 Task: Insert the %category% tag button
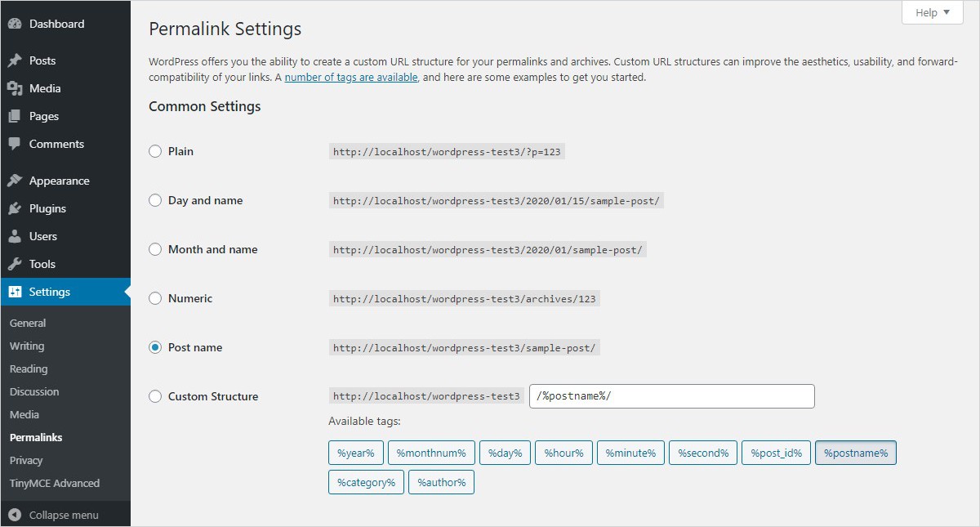[x=366, y=482]
